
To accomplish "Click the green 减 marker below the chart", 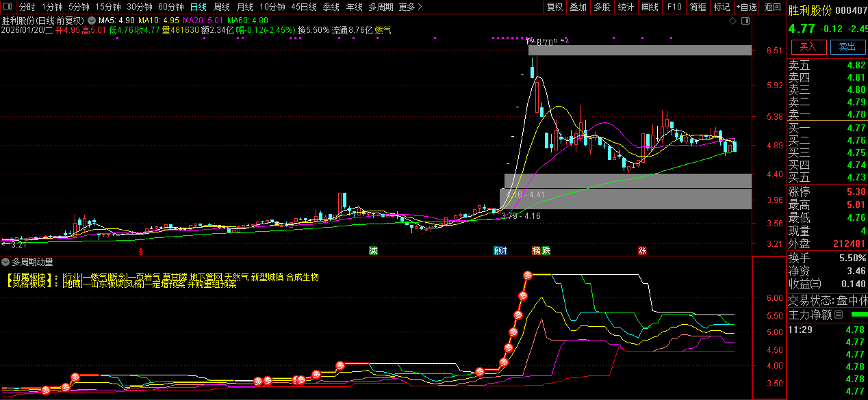I will coord(373,251).
